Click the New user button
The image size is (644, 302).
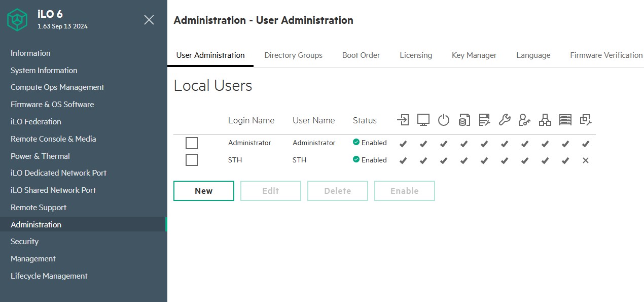(x=204, y=191)
